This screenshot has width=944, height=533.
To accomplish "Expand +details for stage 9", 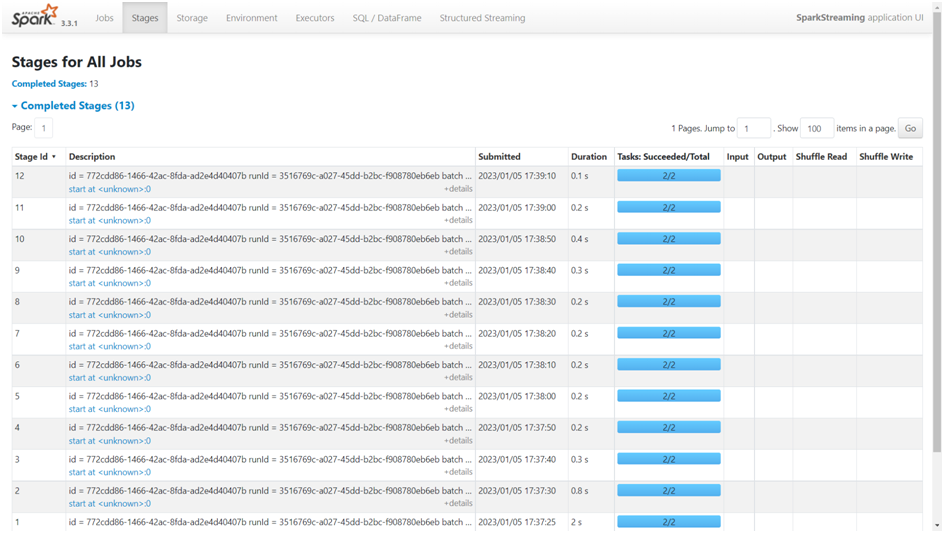I will click(458, 283).
